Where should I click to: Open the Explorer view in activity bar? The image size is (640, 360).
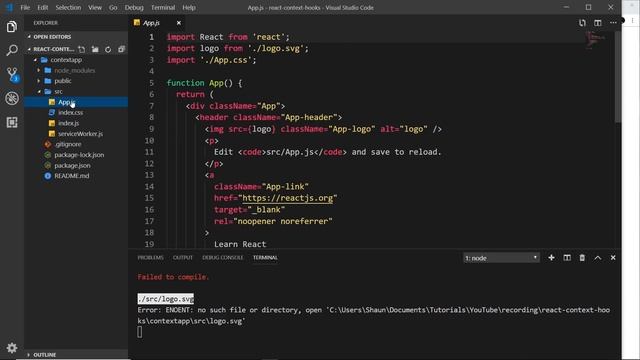[12, 27]
